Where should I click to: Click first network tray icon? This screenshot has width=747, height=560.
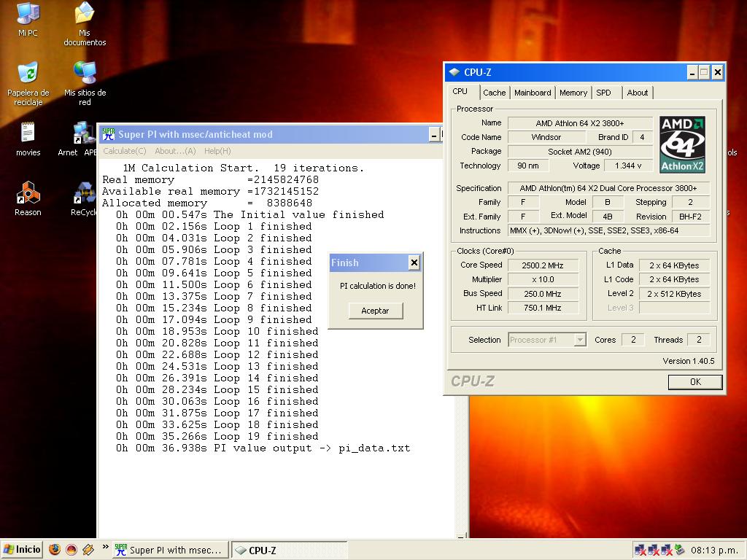640,551
